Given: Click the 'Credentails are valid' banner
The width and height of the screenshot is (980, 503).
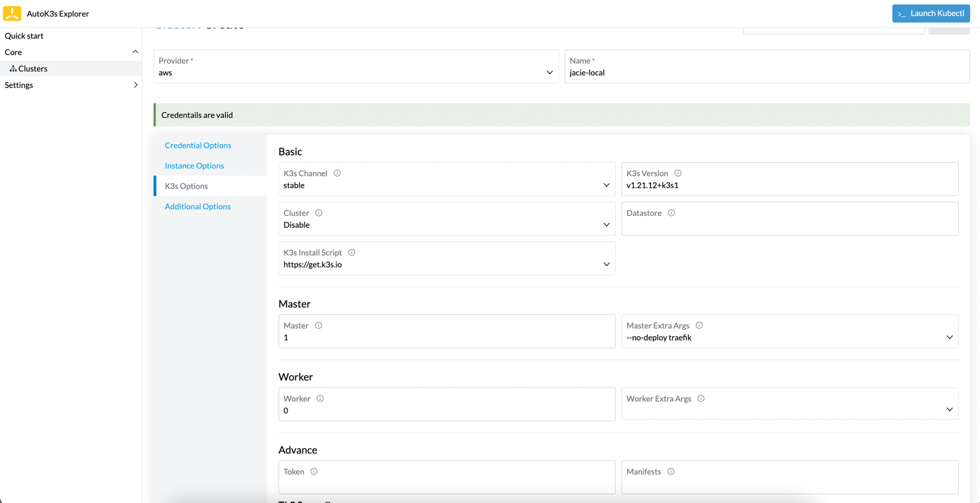Looking at the screenshot, I should 562,115.
